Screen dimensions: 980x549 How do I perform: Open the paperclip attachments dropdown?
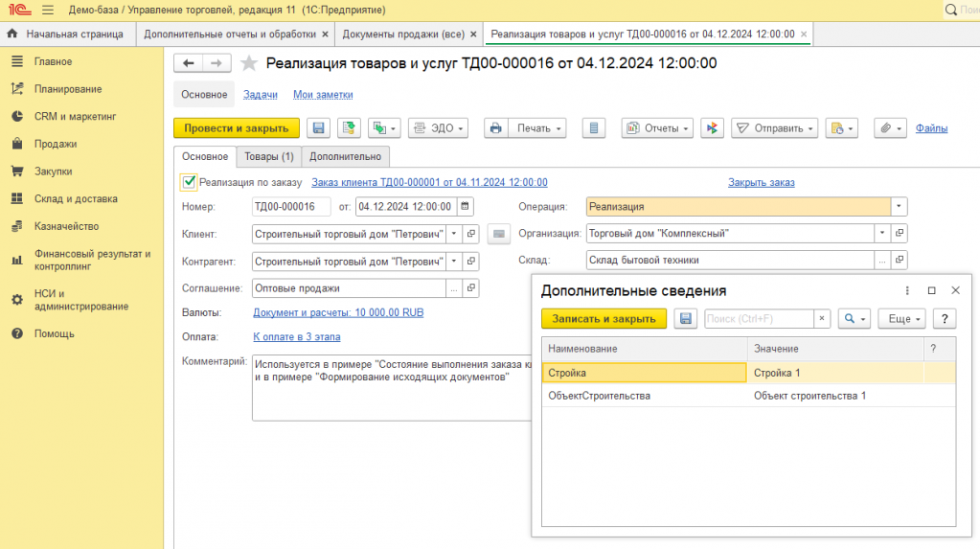(890, 128)
